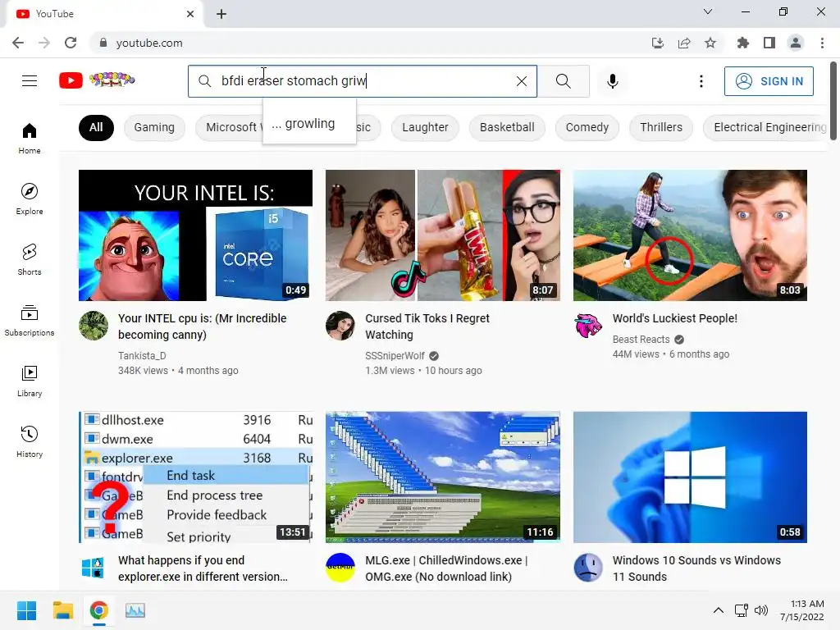Viewport: 840px width, 630px height.
Task: Go to Home in the sidebar
Action: tap(30, 138)
